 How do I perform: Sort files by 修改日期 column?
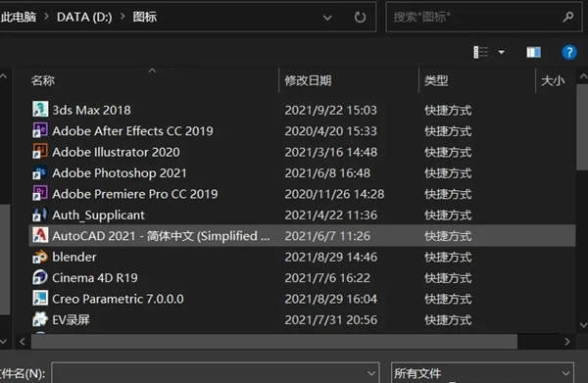[x=308, y=80]
